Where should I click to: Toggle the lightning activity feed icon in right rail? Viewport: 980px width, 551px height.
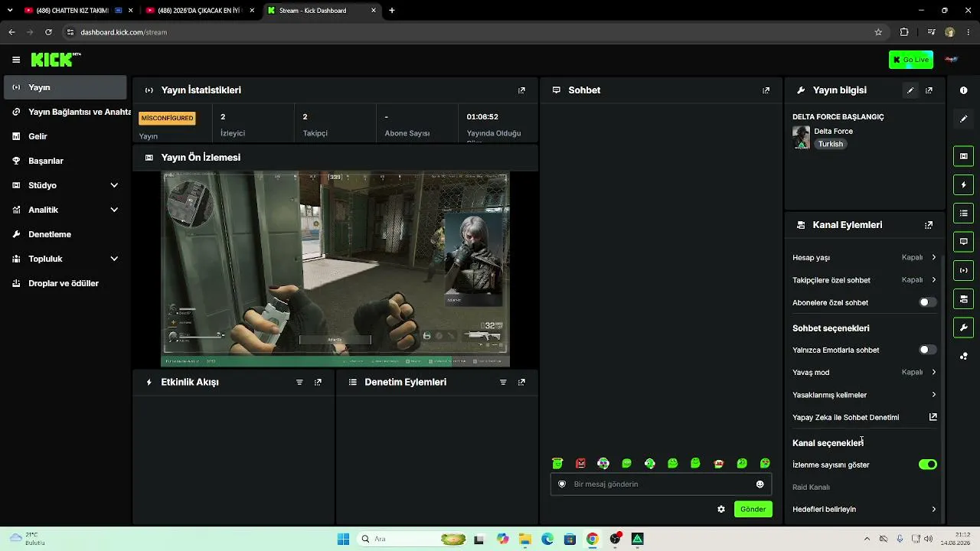[x=963, y=184]
